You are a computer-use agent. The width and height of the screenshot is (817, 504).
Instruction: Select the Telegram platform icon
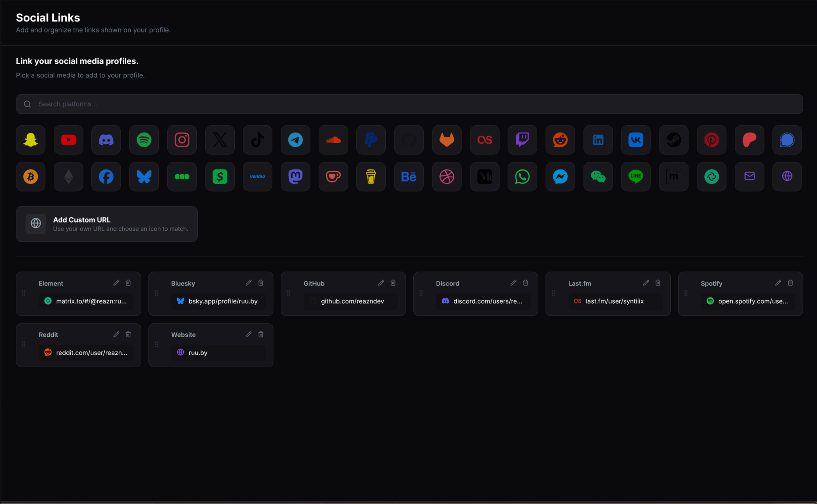pyautogui.click(x=295, y=140)
